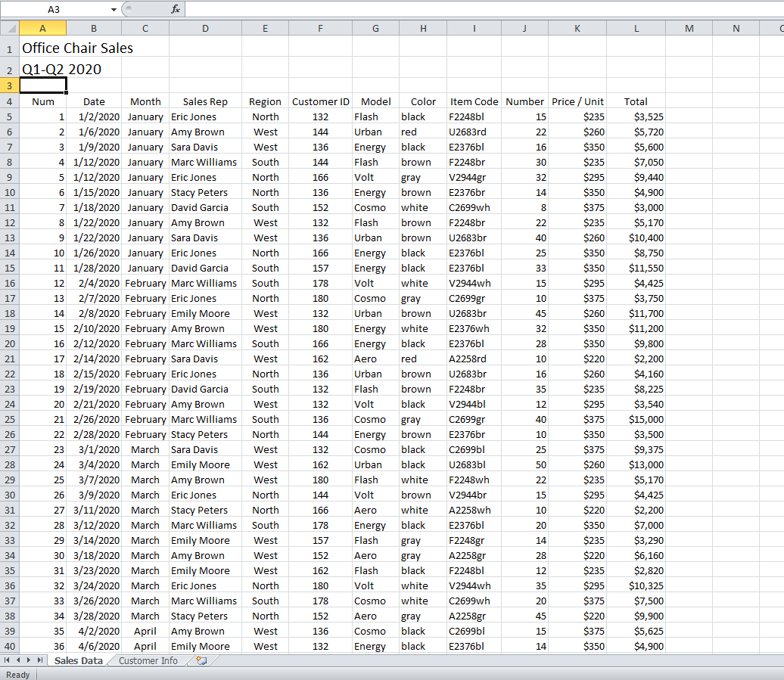Go to first sheet tab navigation arrow
The image size is (784, 680).
tap(7, 660)
